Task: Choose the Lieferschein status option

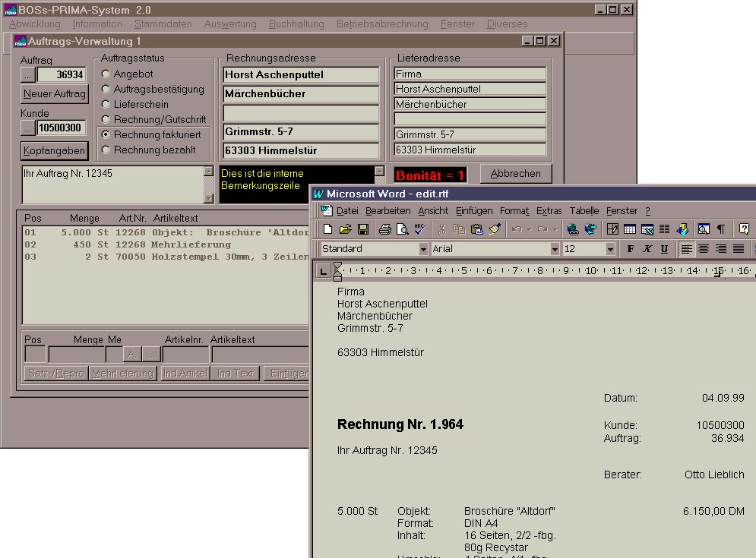Action: point(106,105)
